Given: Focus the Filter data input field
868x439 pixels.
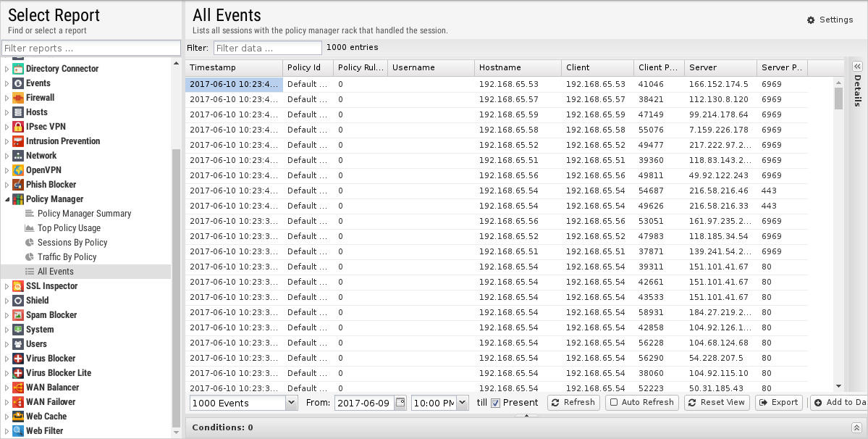Looking at the screenshot, I should [x=267, y=48].
